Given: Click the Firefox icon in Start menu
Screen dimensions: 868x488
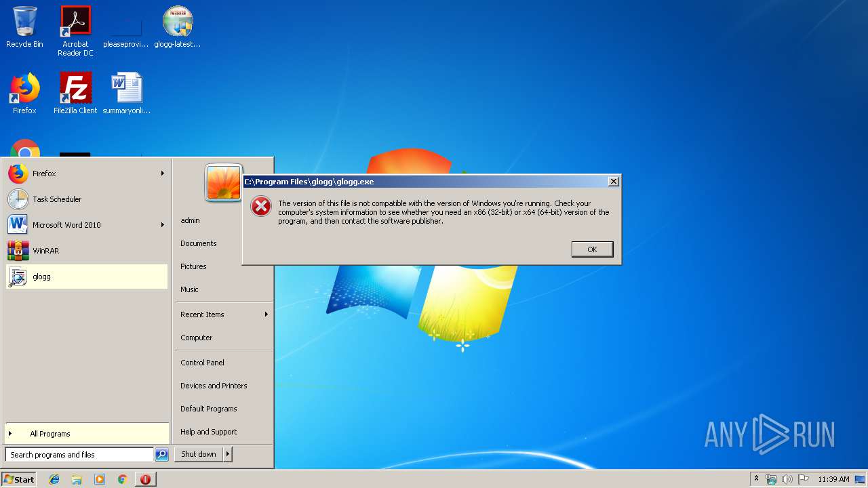Looking at the screenshot, I should click(x=18, y=174).
